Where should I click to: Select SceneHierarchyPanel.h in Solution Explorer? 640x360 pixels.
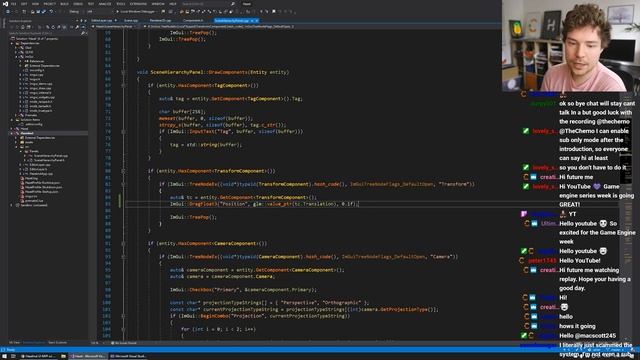click(49, 160)
